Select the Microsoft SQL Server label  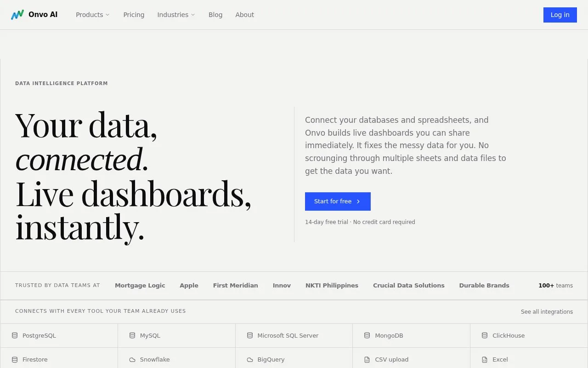tap(288, 335)
